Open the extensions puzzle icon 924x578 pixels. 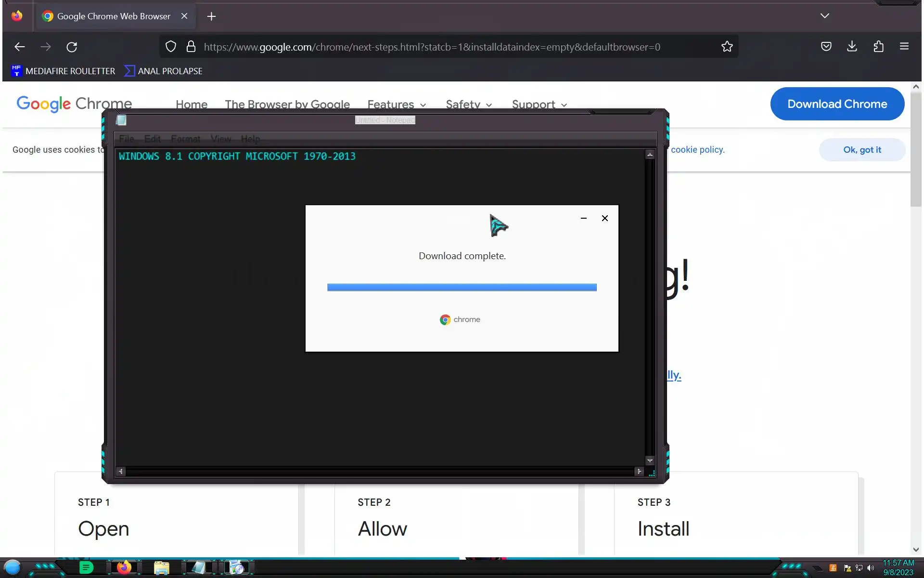click(878, 47)
